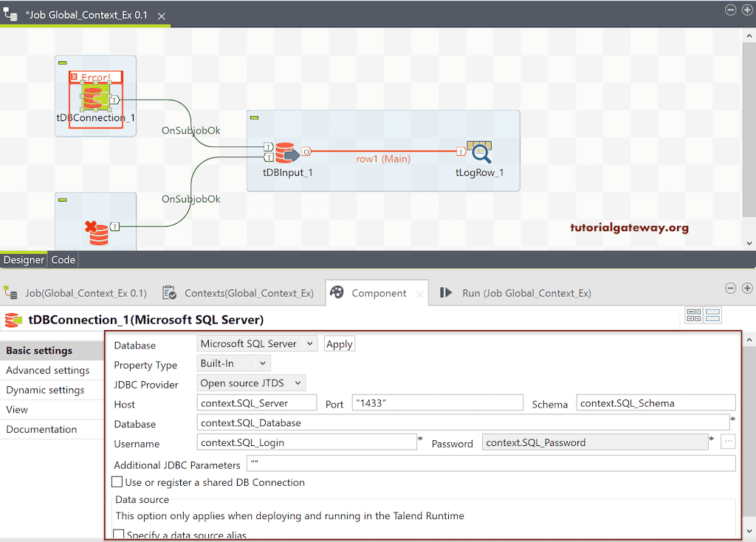Click the Host input field containing context.SQL_Server
The width and height of the screenshot is (756, 542).
256,402
